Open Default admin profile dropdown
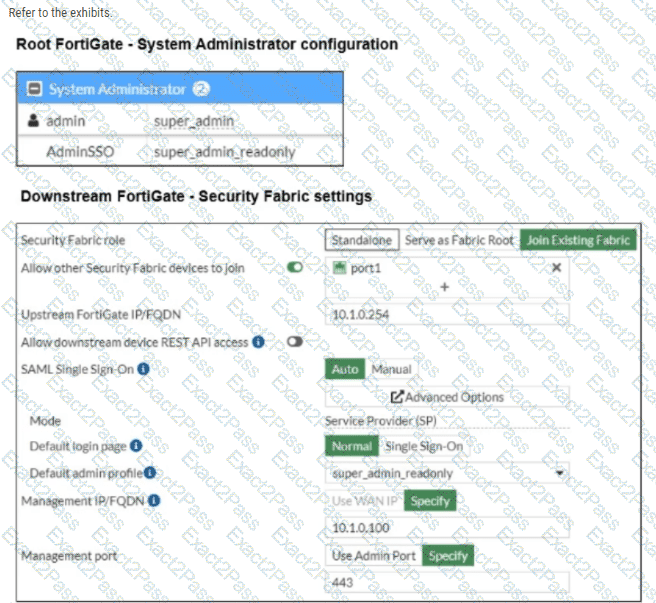Image resolution: width=656 pixels, height=603 pixels. point(447,473)
